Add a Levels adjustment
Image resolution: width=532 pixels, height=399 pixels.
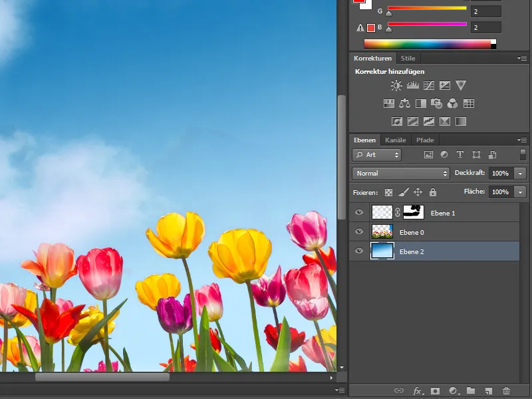click(412, 85)
